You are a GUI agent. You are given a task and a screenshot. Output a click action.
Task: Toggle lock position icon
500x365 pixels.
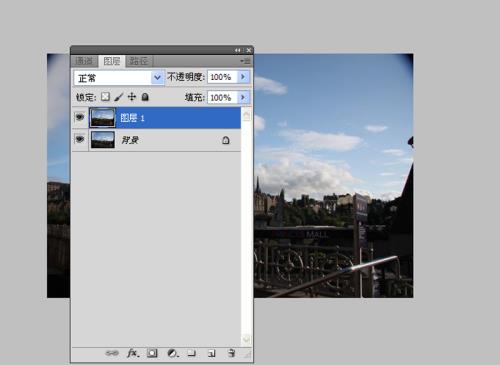click(132, 97)
